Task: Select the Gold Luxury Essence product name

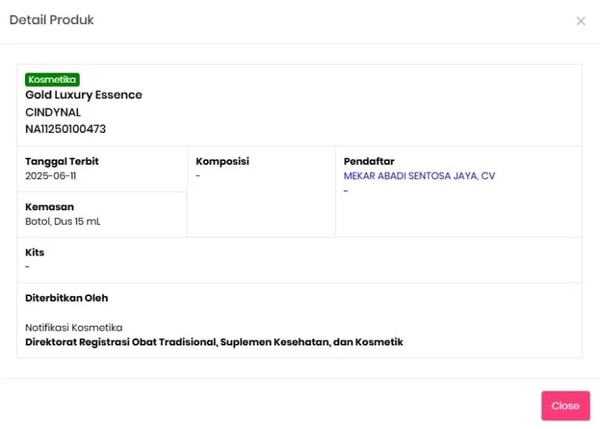Action: click(x=84, y=95)
